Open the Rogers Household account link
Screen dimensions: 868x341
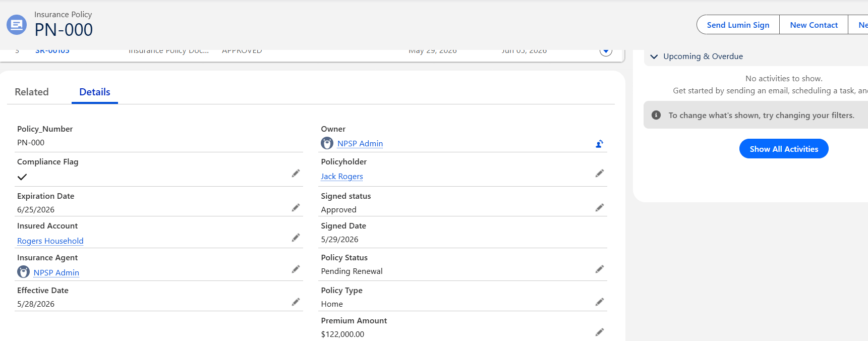(50, 241)
